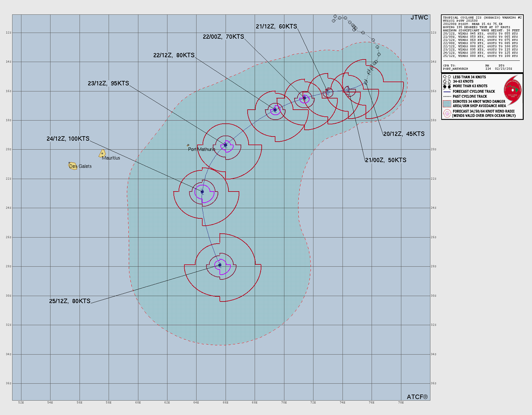Select the 25/12Z forecast position dot

220,265
